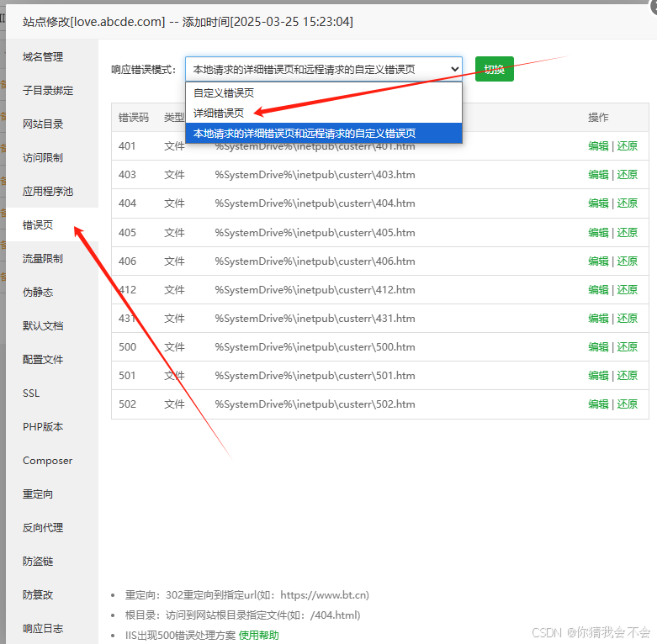657x644 pixels.
Task: Restore the 403 error page
Action: [627, 175]
